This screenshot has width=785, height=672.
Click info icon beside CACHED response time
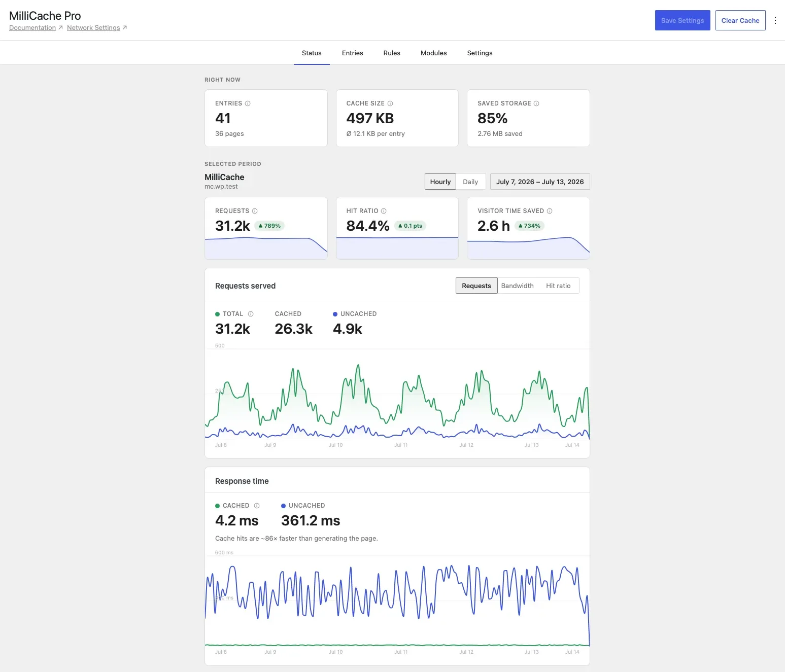tap(257, 506)
